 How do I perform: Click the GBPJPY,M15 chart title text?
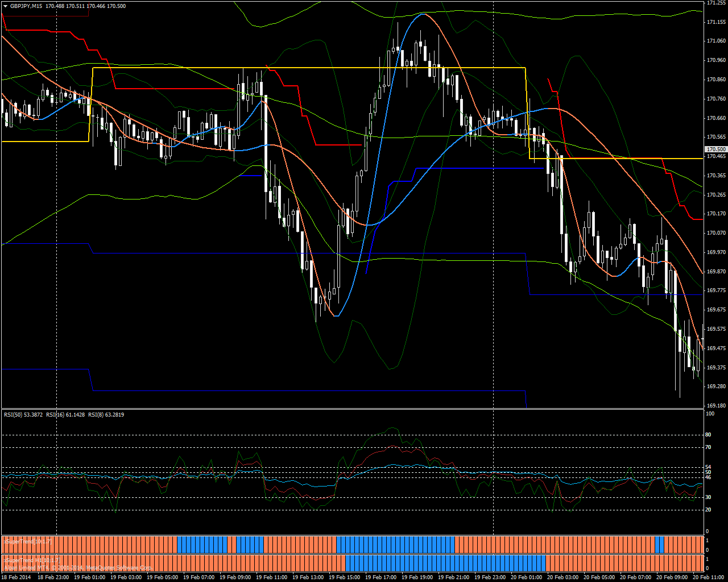[x=26, y=6]
